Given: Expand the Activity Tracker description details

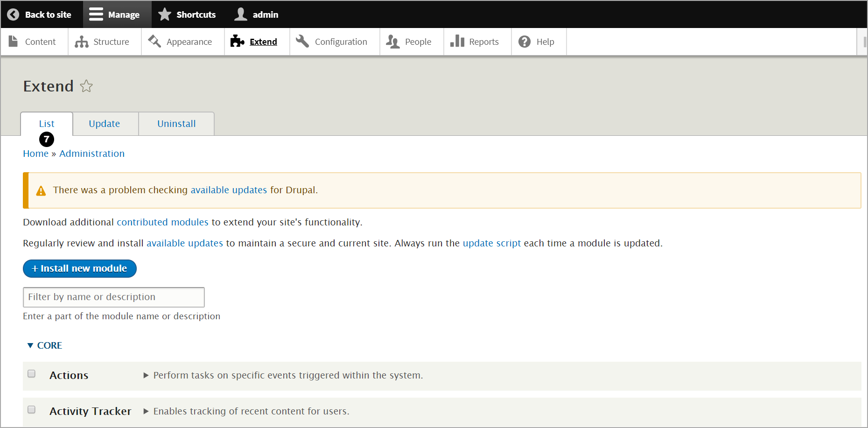Looking at the screenshot, I should click(x=146, y=411).
